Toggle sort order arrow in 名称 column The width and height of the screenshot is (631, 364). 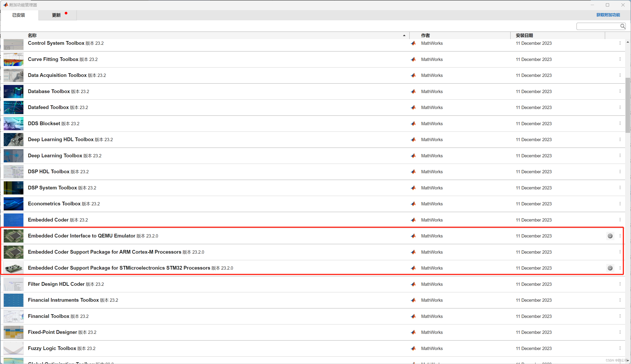(x=404, y=35)
